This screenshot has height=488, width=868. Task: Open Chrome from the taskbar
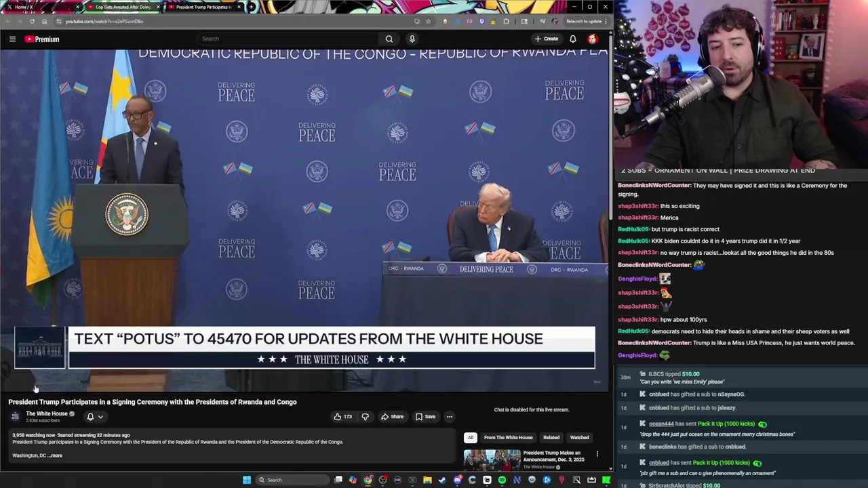click(x=368, y=480)
